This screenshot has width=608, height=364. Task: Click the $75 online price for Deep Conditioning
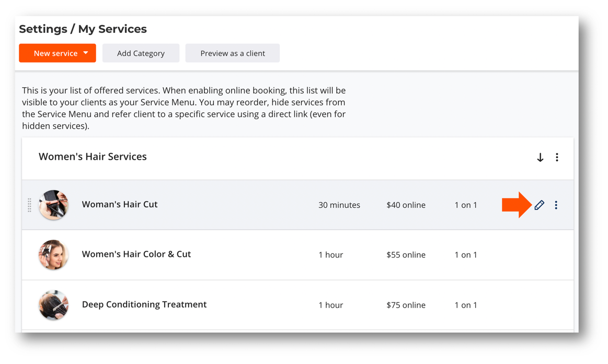pyautogui.click(x=406, y=305)
